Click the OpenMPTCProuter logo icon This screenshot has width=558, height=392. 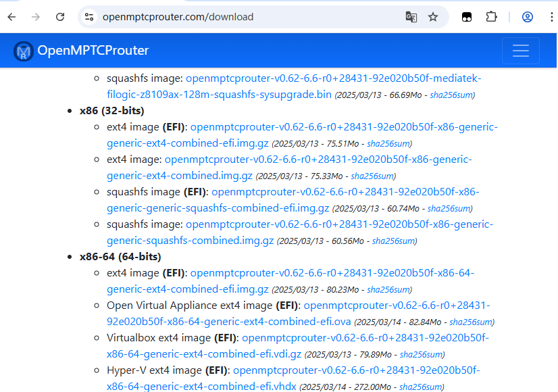[x=24, y=51]
